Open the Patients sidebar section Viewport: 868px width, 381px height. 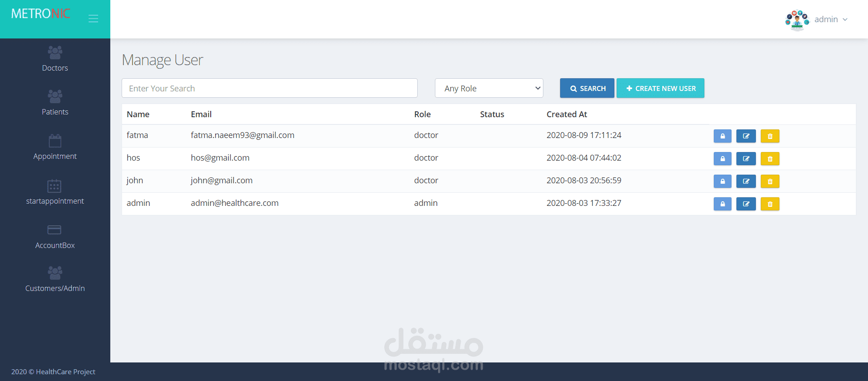click(x=55, y=103)
